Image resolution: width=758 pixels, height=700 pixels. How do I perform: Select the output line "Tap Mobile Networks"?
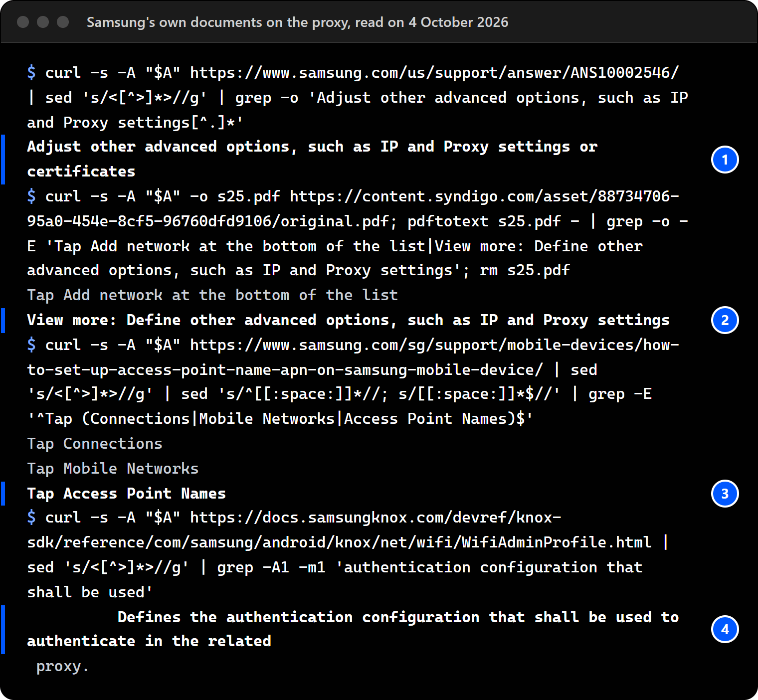(x=113, y=469)
